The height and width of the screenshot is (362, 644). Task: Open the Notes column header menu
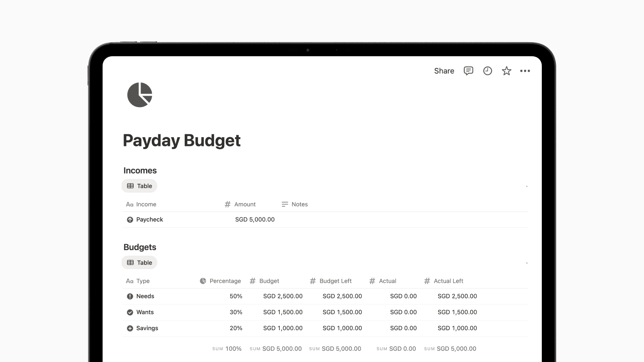pyautogui.click(x=295, y=204)
